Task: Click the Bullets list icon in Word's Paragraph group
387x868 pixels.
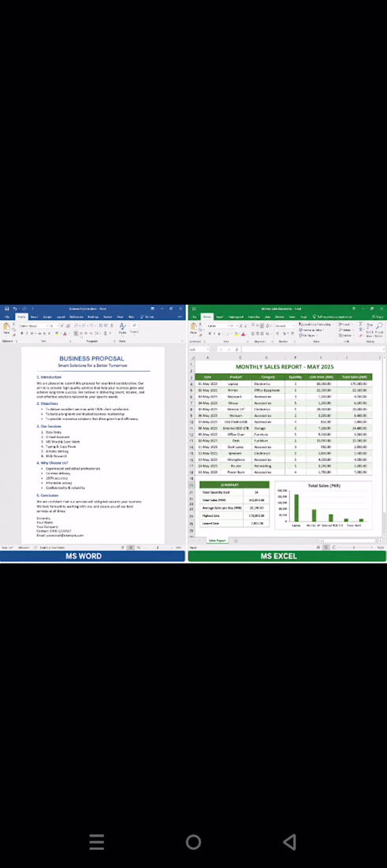Action: coord(76,325)
